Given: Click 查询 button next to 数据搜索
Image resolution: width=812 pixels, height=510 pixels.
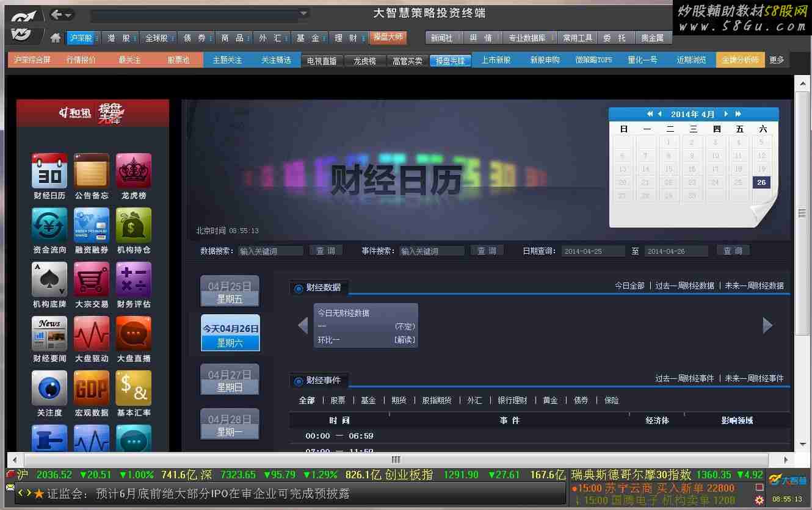Looking at the screenshot, I should [x=326, y=251].
